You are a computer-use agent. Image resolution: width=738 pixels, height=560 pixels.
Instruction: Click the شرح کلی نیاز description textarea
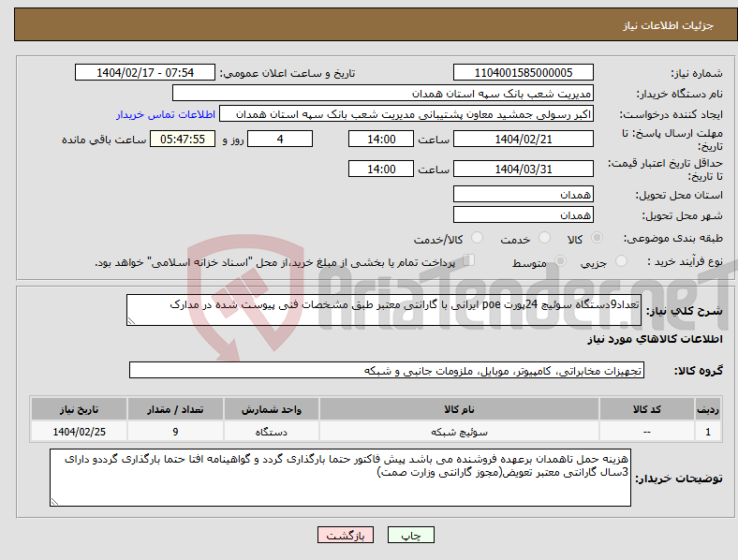(x=384, y=310)
